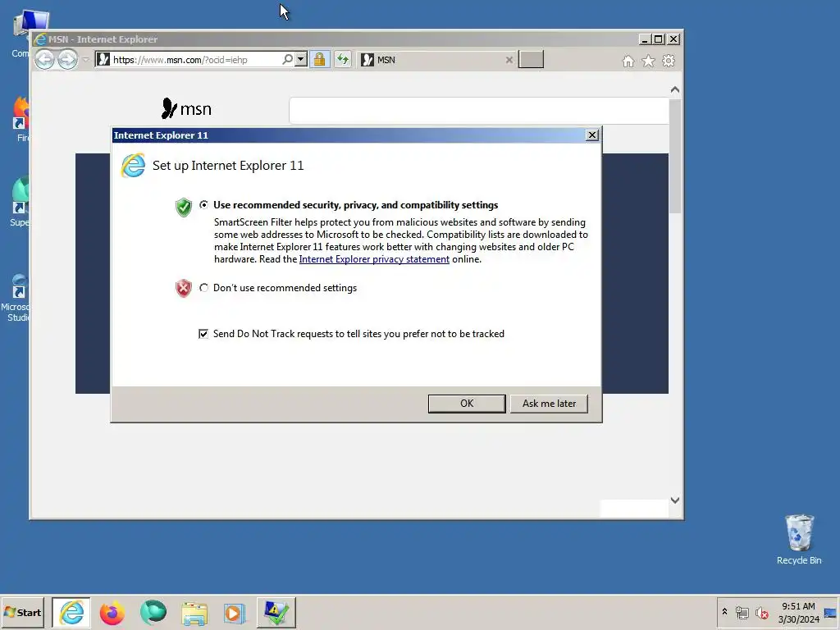Show hidden system tray icons arrow
The image size is (840, 630).
coord(725,612)
